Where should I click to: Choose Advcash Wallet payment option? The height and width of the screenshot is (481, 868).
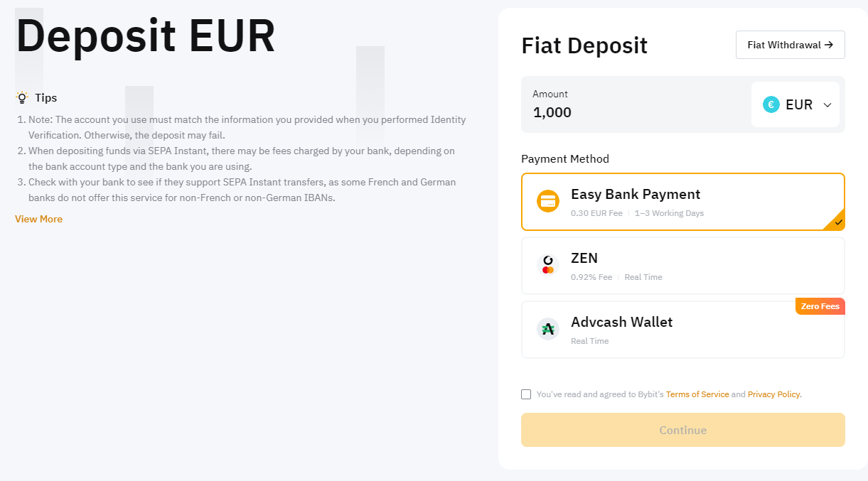(x=683, y=330)
